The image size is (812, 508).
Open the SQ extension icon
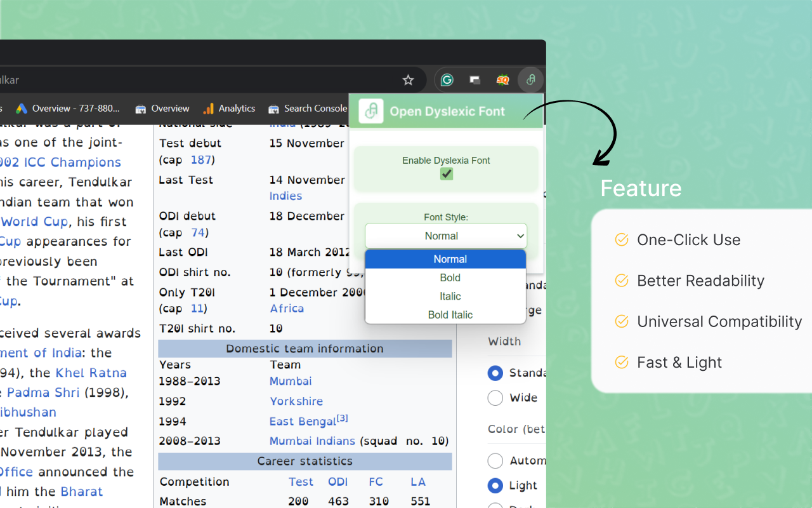pos(502,80)
